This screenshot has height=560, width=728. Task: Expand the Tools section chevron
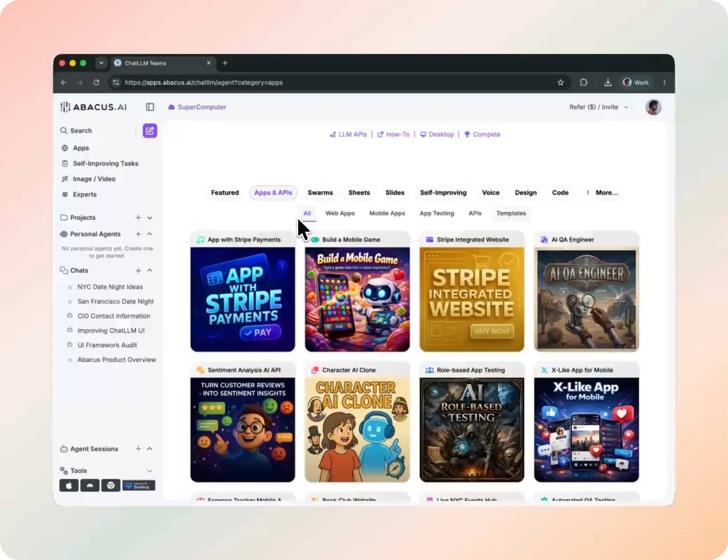pos(150,471)
